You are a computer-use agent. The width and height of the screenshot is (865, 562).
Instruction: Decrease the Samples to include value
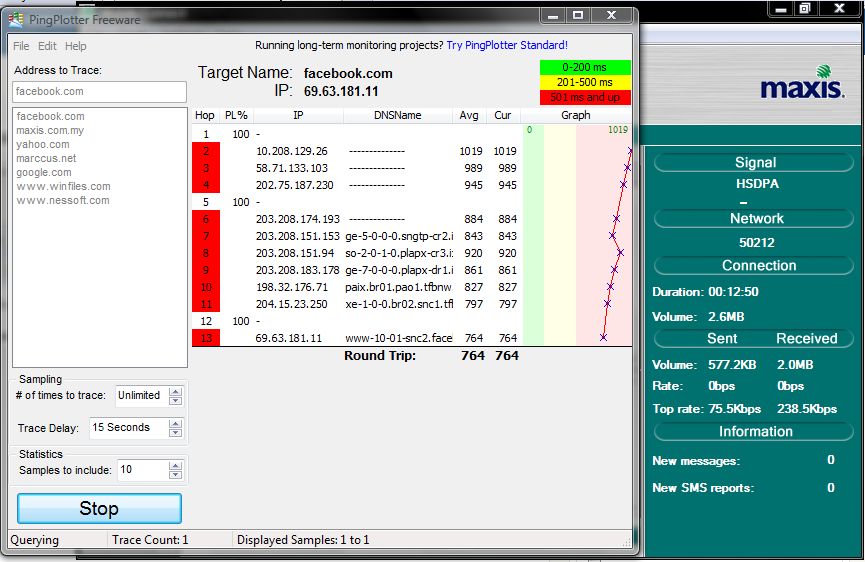coord(175,475)
